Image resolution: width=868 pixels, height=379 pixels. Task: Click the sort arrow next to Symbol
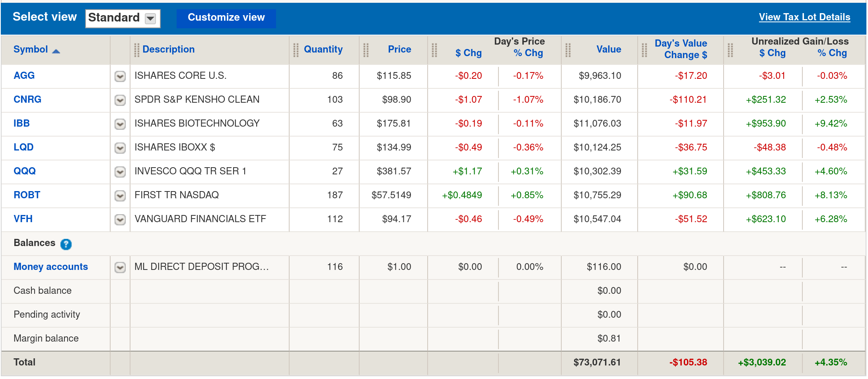pos(56,51)
